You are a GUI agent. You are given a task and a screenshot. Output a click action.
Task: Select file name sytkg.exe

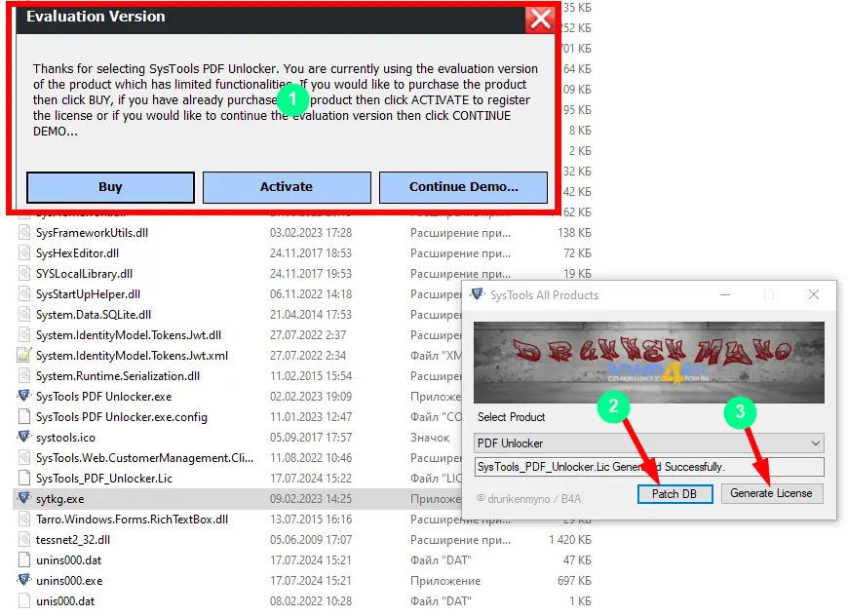coord(60,499)
